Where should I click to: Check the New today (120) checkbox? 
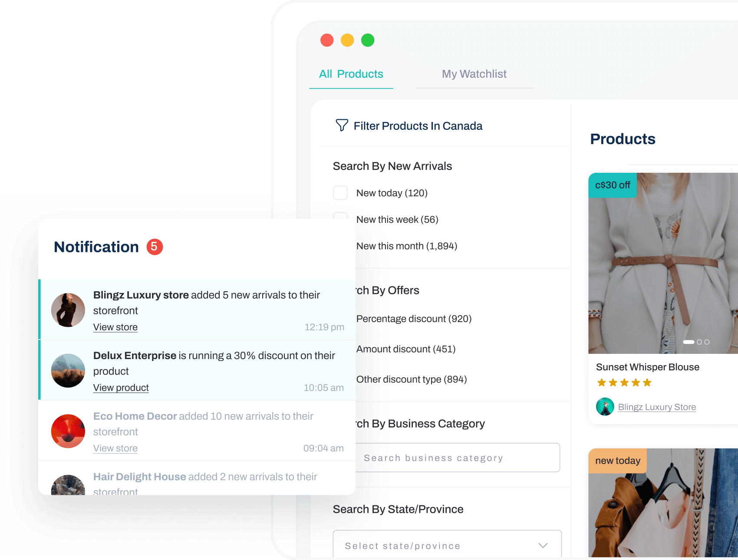click(x=340, y=193)
